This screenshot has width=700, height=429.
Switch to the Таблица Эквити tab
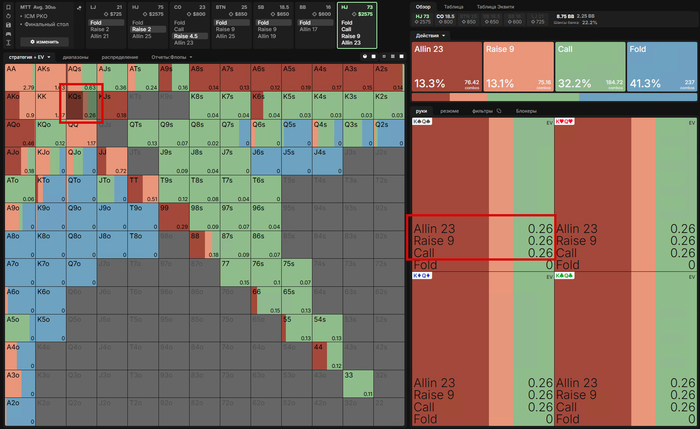coord(495,7)
